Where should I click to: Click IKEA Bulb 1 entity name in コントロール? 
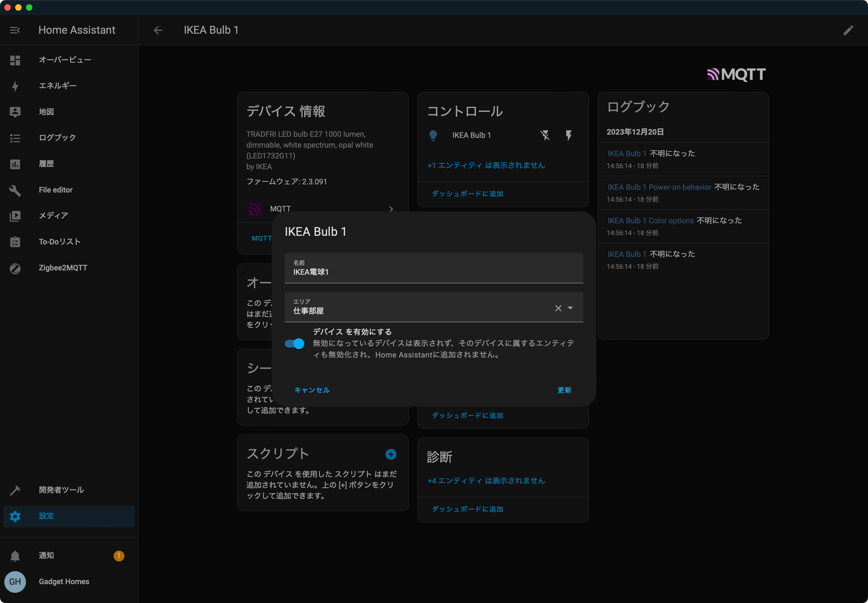pyautogui.click(x=472, y=135)
